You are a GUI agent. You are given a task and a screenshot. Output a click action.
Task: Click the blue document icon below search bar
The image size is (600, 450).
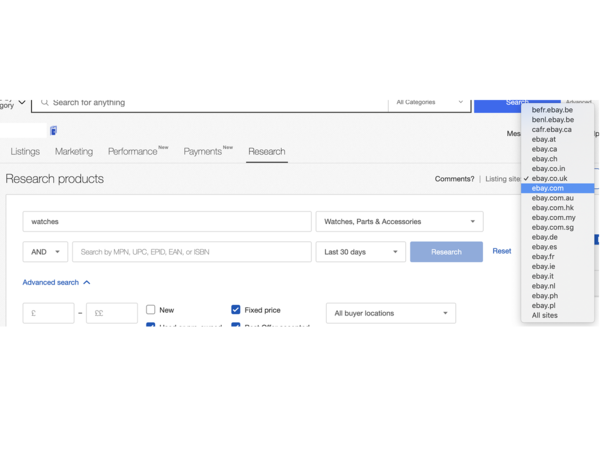pyautogui.click(x=54, y=131)
